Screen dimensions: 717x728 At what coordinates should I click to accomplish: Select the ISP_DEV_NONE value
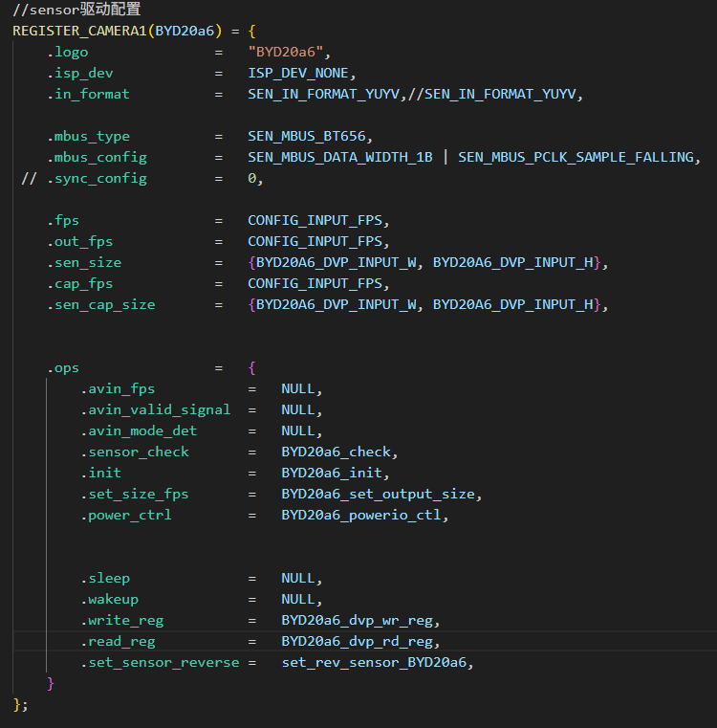click(x=298, y=74)
